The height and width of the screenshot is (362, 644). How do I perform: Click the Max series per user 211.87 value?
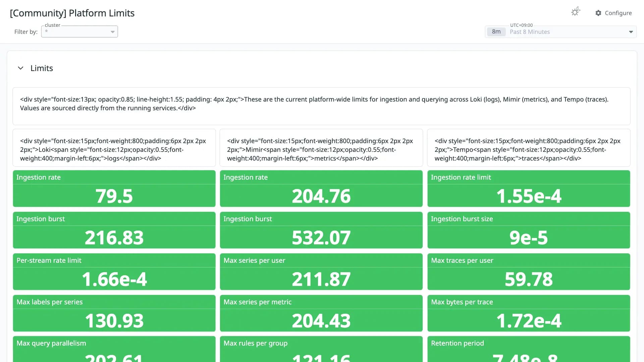click(x=321, y=279)
